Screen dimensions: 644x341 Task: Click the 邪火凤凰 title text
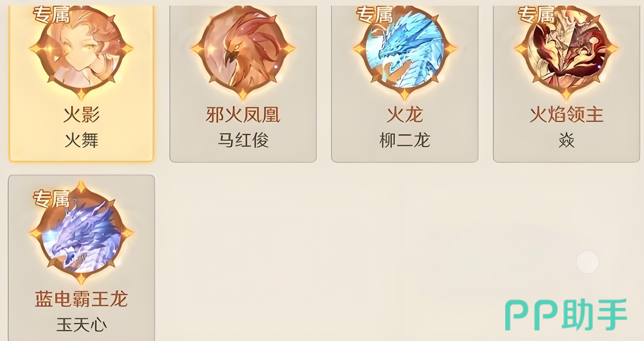pyautogui.click(x=243, y=115)
